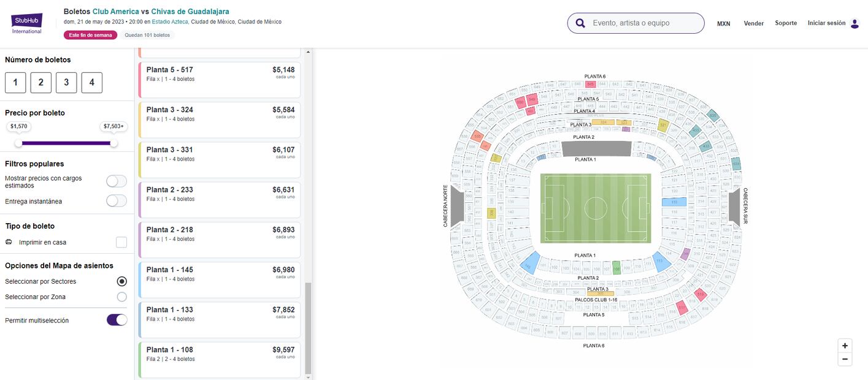Screen dimensions: 868x380
Task: Click the maximum price slider handle
Action: click(x=113, y=143)
